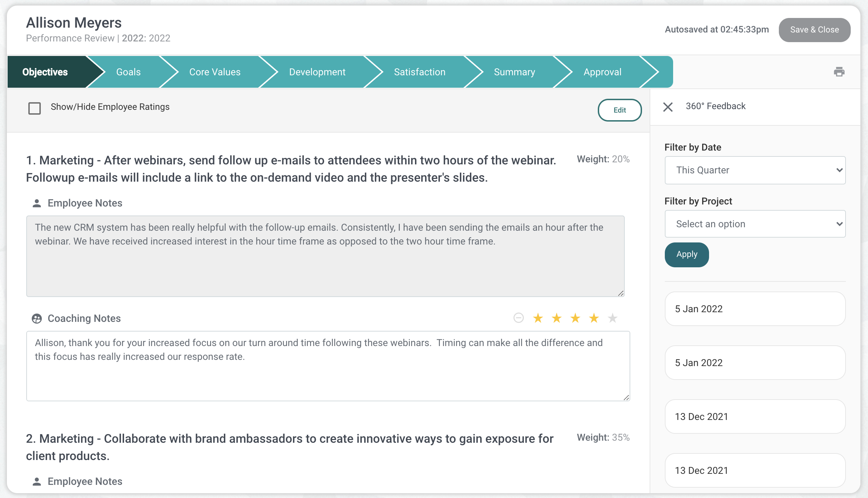Select the fifth rating star for Coaching Notes

tap(612, 318)
